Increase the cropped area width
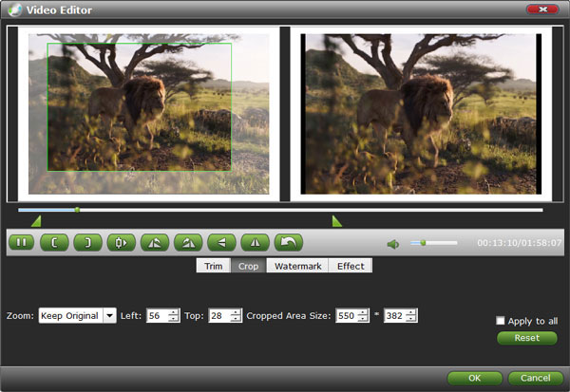This screenshot has height=392, width=570. (363, 312)
